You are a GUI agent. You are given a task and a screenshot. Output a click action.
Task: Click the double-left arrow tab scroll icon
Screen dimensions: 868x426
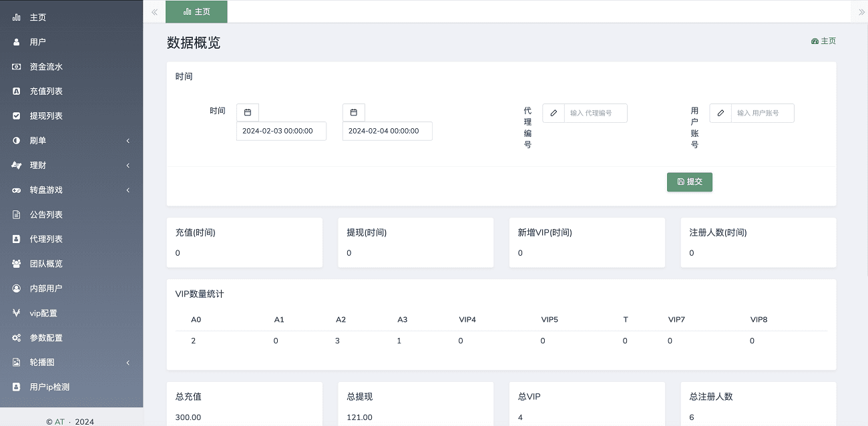coord(154,12)
